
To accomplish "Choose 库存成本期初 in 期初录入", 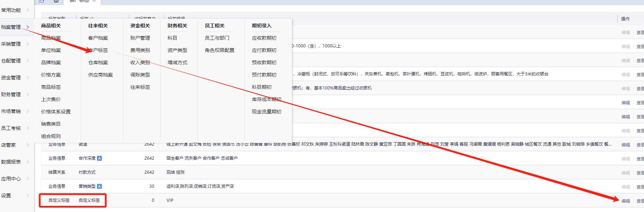I will pos(266,99).
